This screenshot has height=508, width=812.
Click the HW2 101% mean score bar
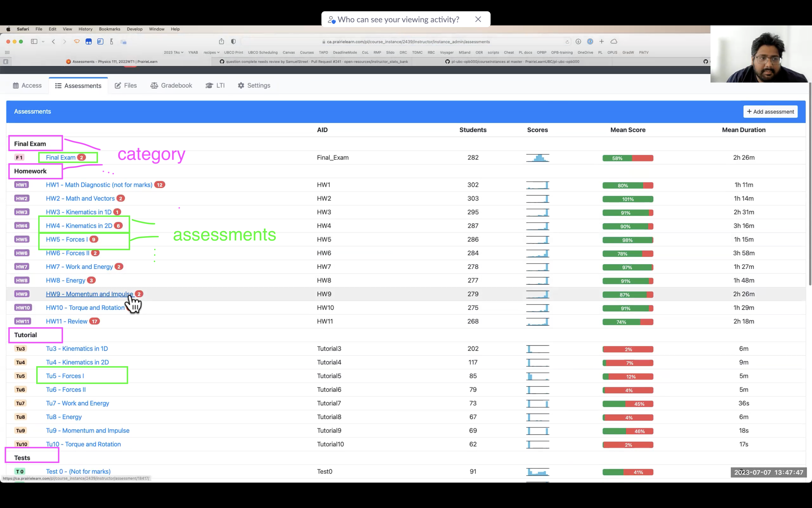[628, 199]
